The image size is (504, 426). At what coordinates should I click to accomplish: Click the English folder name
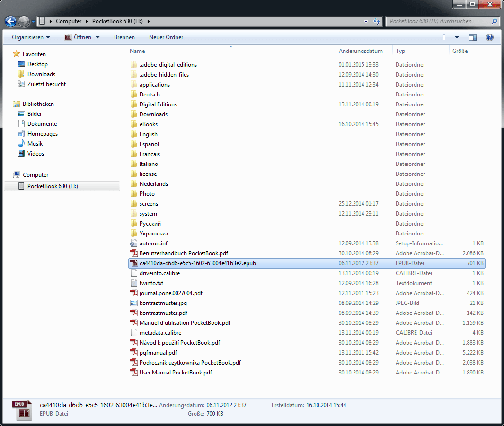[x=149, y=134]
